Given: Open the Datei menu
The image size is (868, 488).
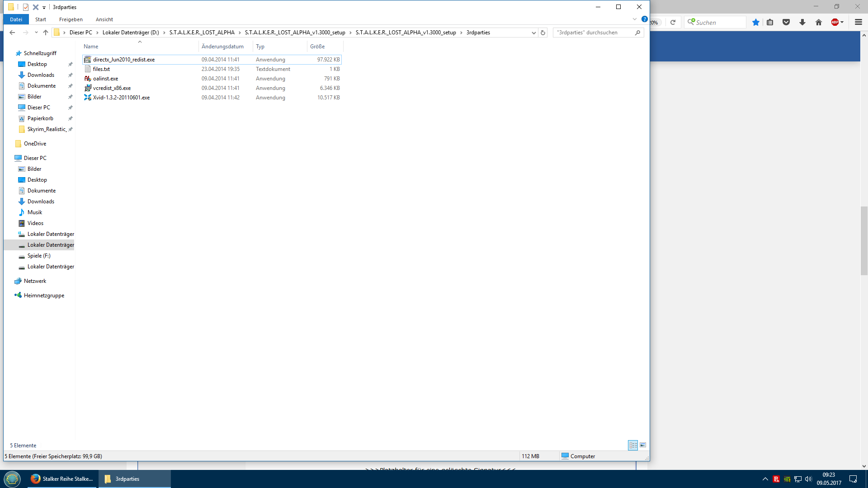Looking at the screenshot, I should coord(16,19).
